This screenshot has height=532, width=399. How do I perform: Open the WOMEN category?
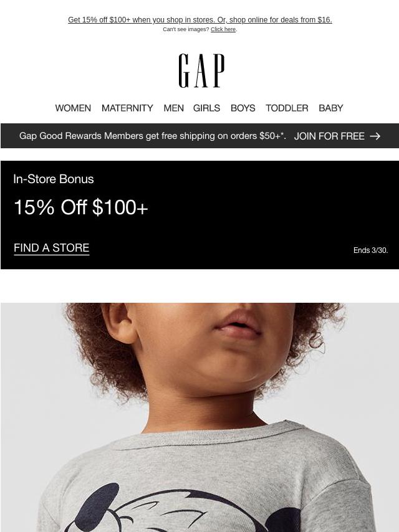[73, 108]
